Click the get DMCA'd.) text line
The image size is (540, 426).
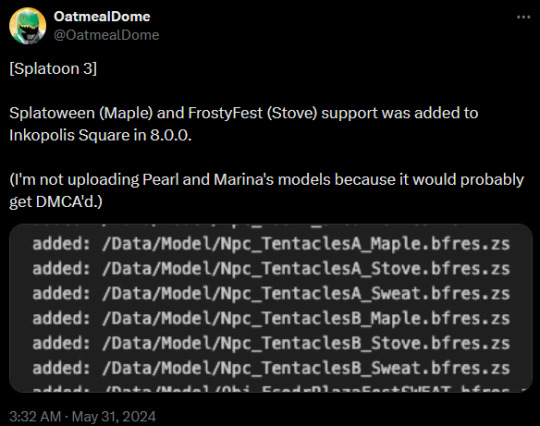(56, 202)
